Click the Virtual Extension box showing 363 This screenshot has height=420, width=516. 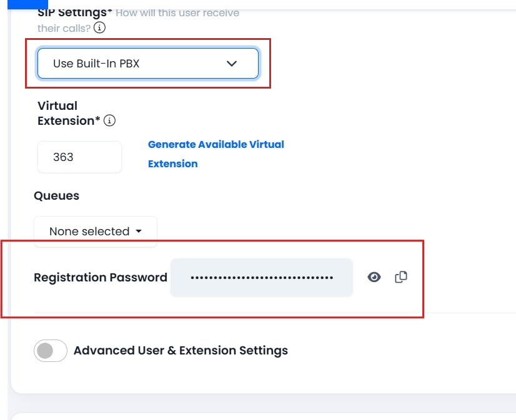tap(79, 157)
